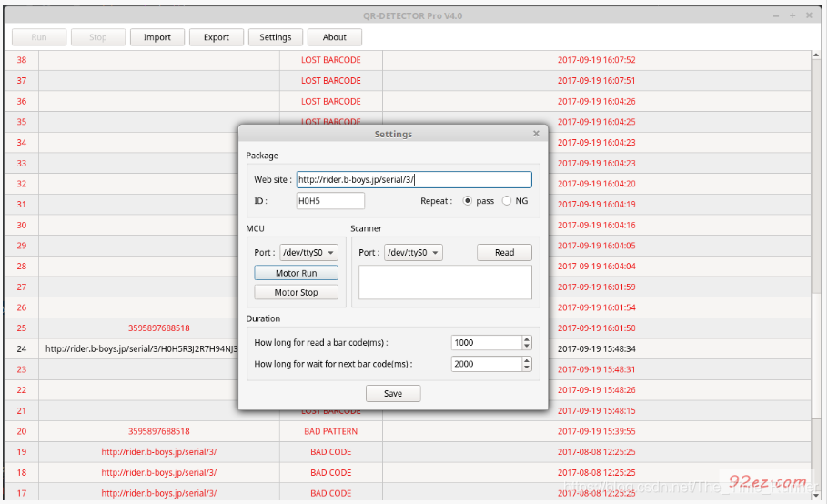Click timestamp 2017-09-19 16:04:05 in row 29
The image size is (828, 504).
point(597,246)
